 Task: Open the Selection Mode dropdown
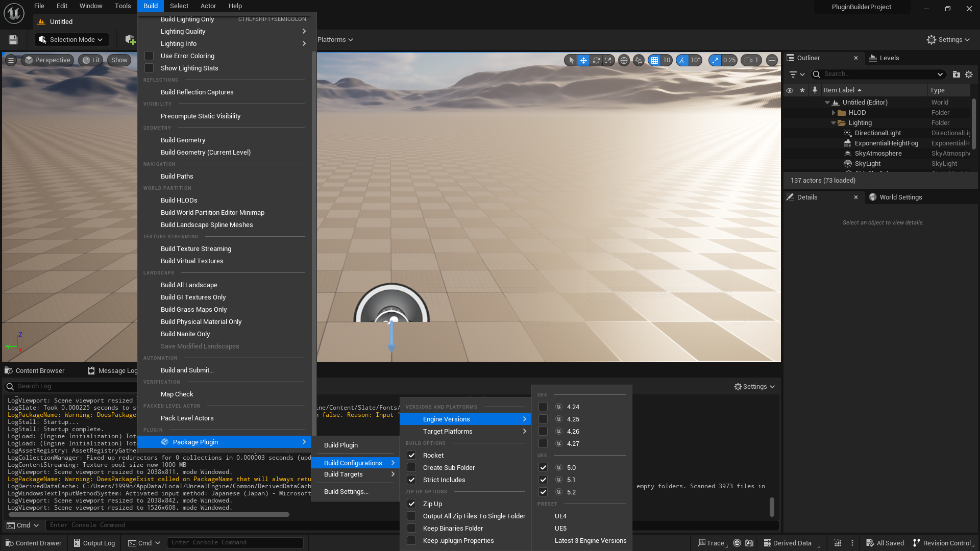click(71, 39)
